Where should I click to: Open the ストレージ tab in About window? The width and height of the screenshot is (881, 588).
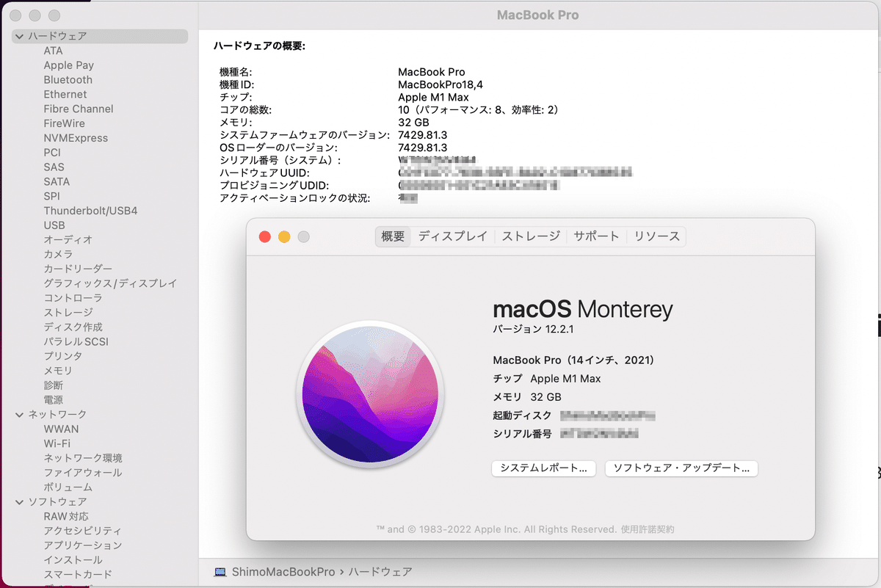(531, 236)
